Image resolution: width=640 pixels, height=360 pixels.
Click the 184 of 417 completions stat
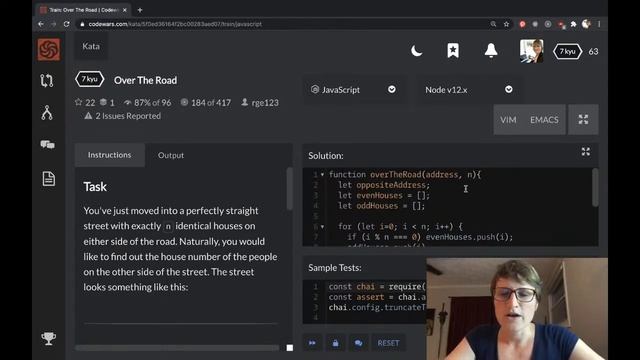(206, 102)
